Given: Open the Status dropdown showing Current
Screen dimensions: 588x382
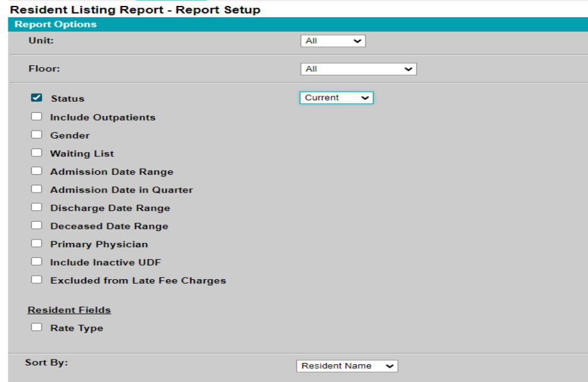Looking at the screenshot, I should (336, 97).
